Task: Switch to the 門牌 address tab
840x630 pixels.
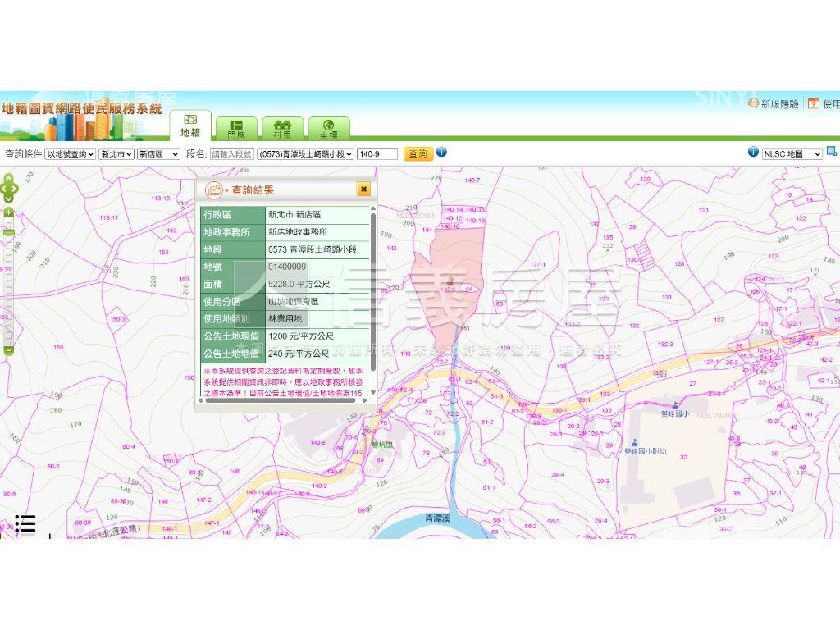Action: [236, 129]
